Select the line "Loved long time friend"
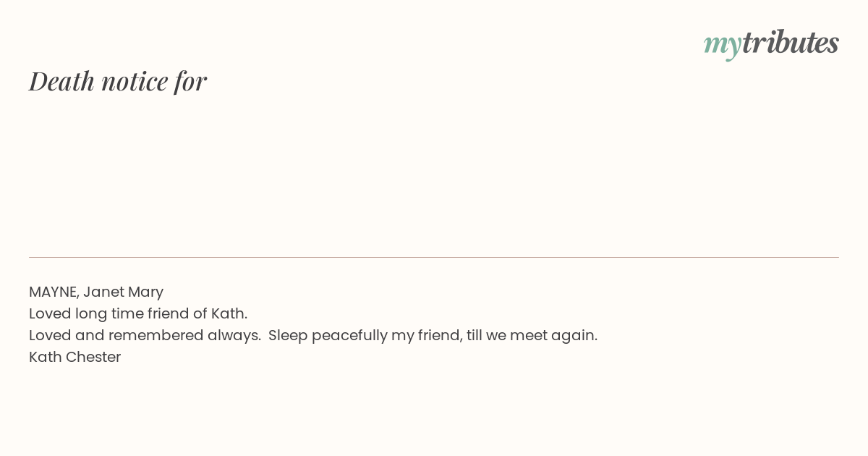 [138, 313]
